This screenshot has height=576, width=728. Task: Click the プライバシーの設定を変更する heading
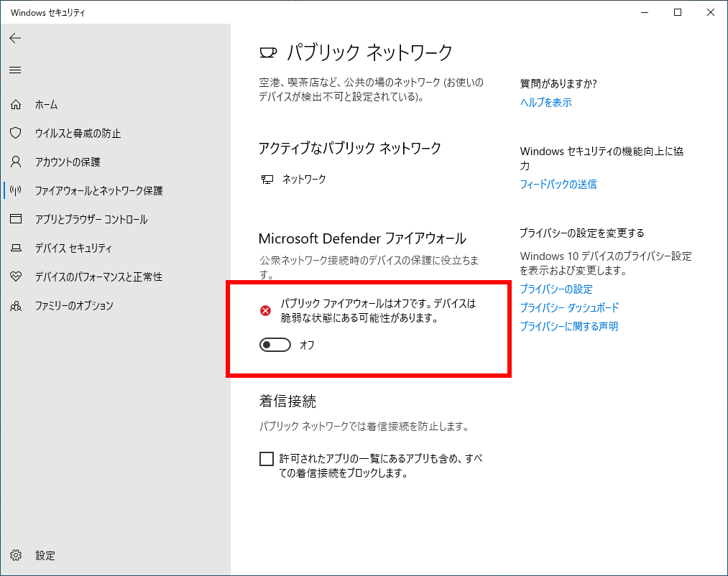pyautogui.click(x=582, y=233)
